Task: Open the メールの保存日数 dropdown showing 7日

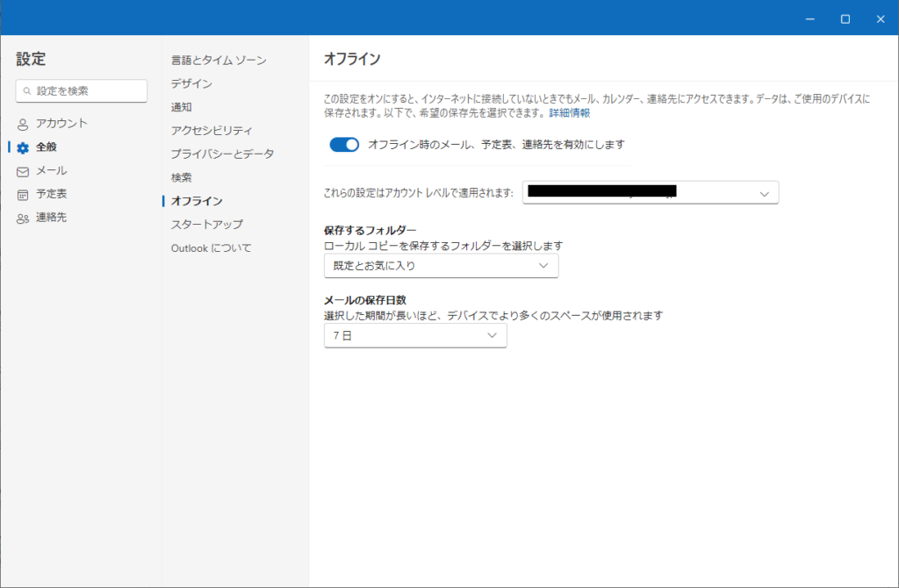Action: click(x=415, y=336)
